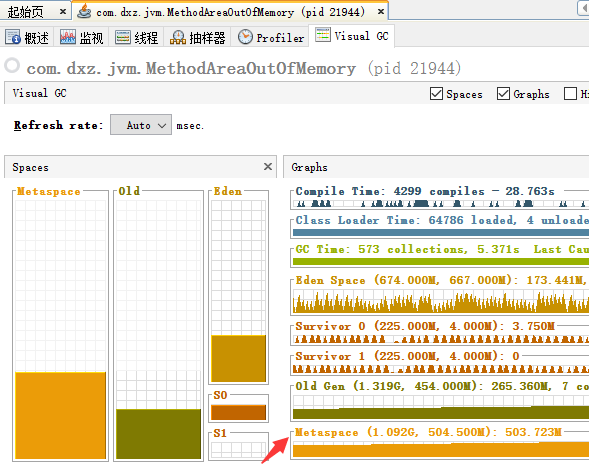589x470 pixels.
Task: Click the Eden Space graph label
Action: [x=441, y=280]
